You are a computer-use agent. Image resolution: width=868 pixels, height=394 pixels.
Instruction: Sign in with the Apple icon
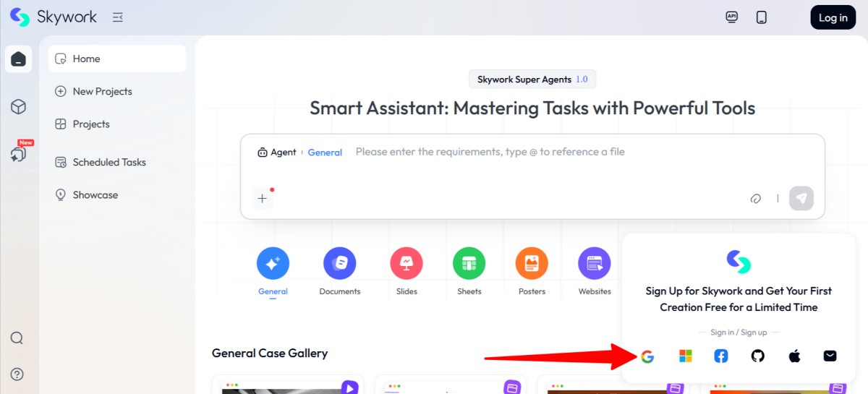tap(794, 356)
